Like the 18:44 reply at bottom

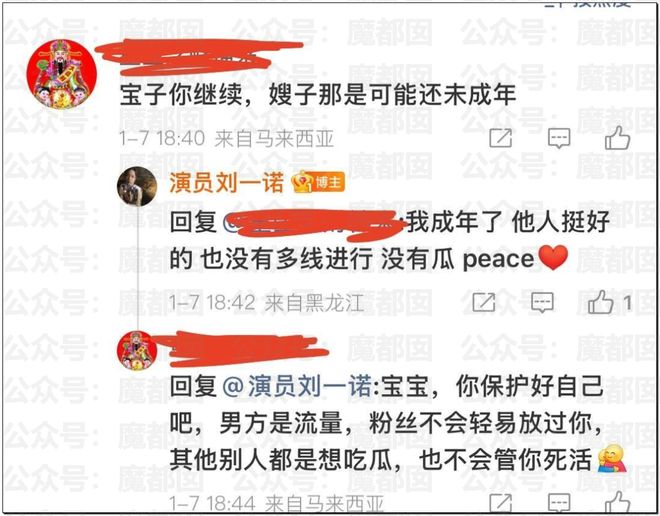click(617, 503)
